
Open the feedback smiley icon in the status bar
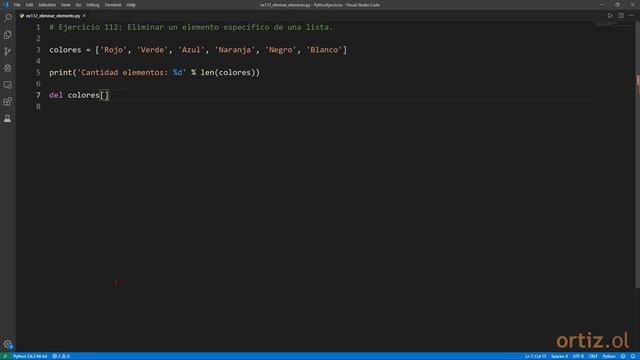click(x=623, y=356)
